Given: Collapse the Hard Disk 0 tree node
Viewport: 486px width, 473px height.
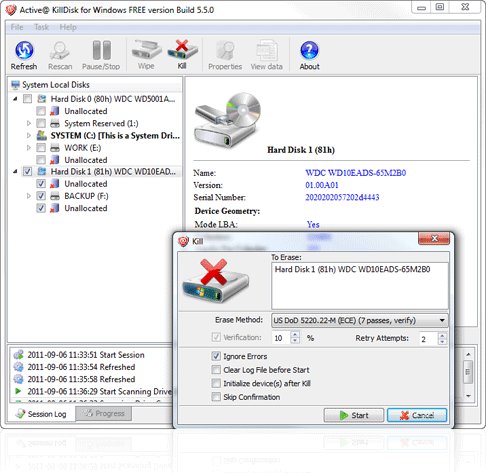Looking at the screenshot, I should click(x=15, y=99).
